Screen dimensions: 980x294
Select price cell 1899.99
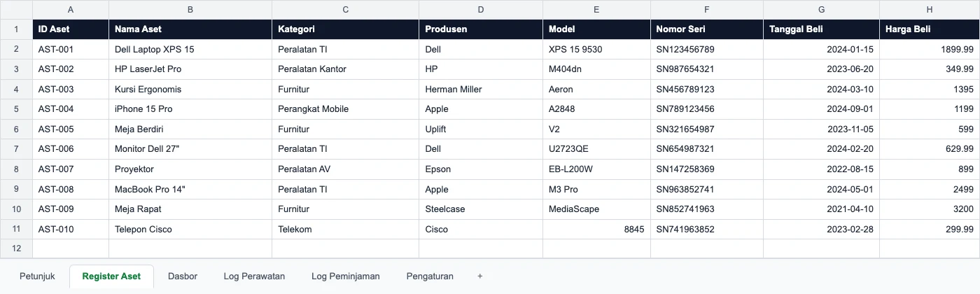tap(930, 50)
